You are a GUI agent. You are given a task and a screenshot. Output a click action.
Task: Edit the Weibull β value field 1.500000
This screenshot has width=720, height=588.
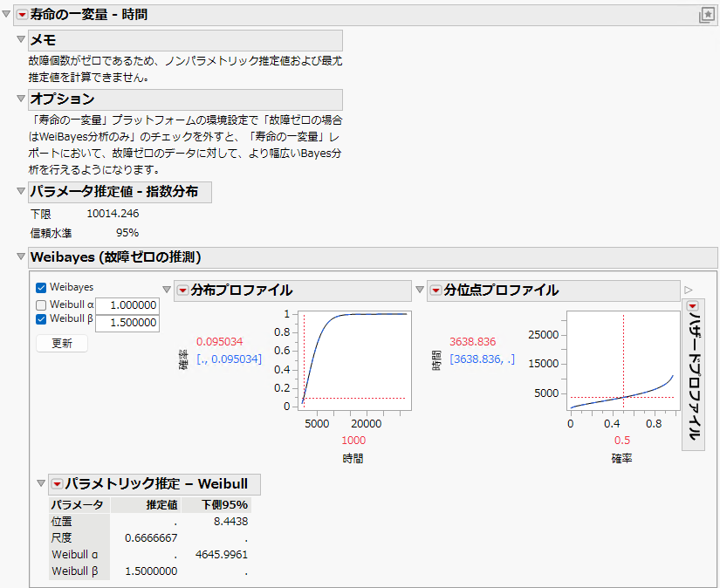coord(127,323)
